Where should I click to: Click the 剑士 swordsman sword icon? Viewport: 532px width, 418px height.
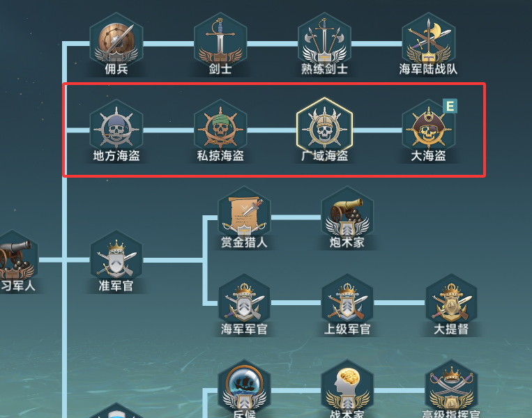pos(220,43)
